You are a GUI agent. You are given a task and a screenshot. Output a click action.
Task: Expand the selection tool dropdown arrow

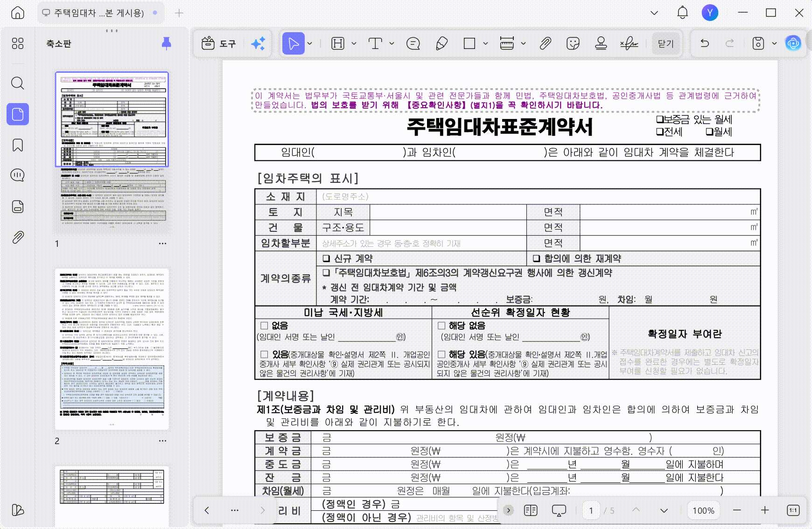click(310, 43)
